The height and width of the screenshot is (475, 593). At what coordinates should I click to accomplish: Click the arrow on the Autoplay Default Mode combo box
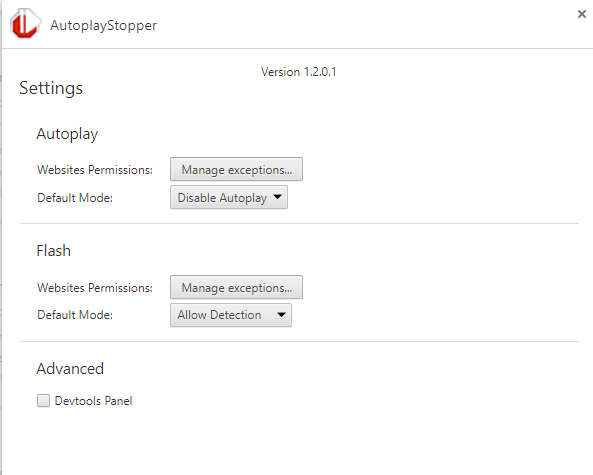(x=277, y=197)
